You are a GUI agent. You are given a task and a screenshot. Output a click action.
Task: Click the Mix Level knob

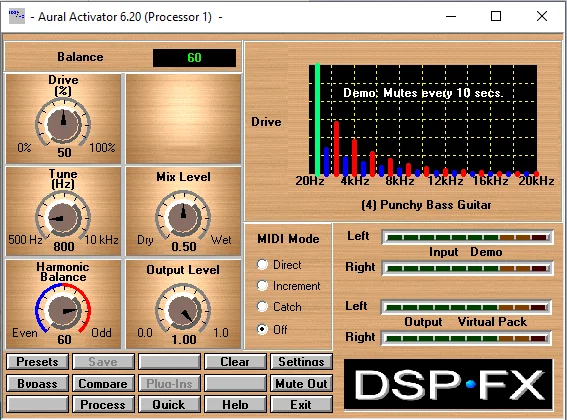pyautogui.click(x=183, y=217)
